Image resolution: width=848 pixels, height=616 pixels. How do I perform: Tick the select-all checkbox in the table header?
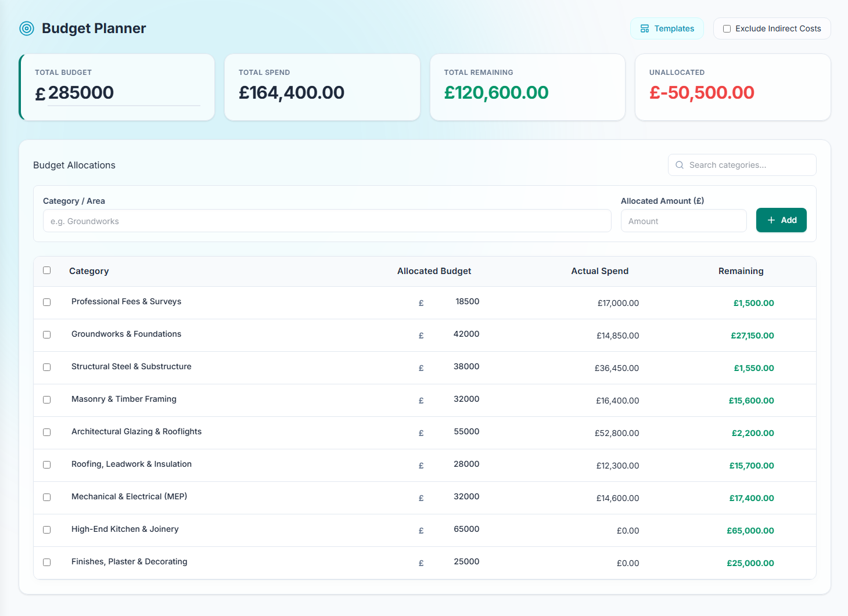(47, 270)
